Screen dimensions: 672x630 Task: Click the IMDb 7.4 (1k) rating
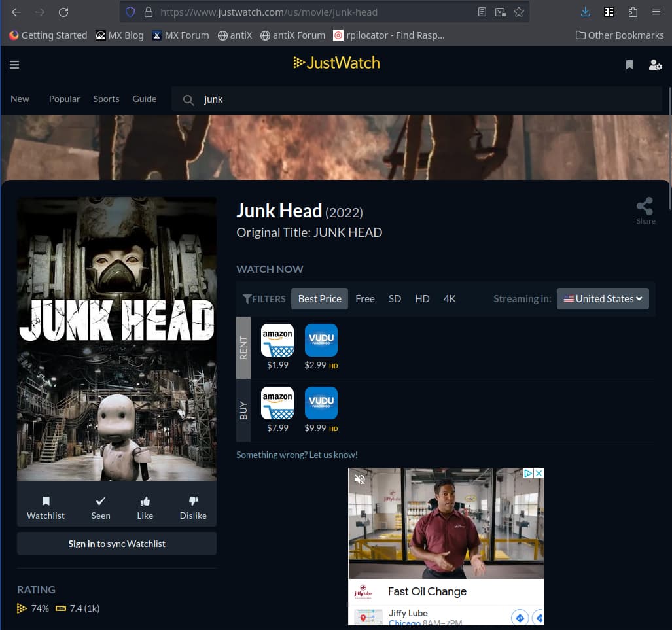coord(78,608)
